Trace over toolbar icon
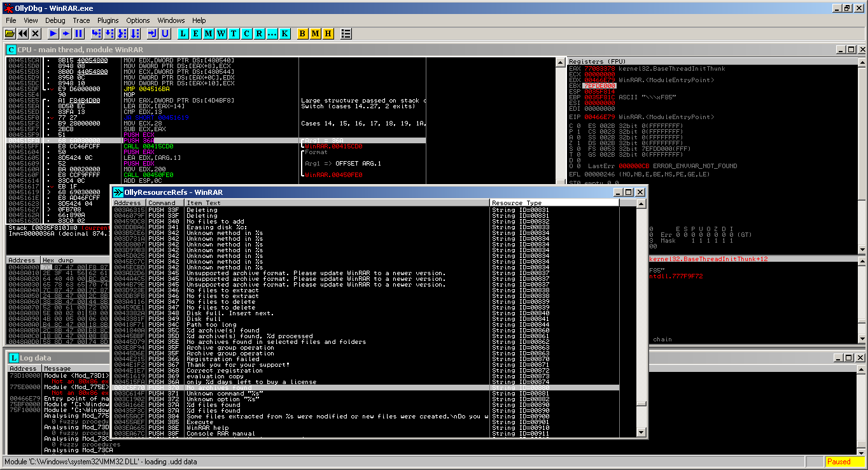This screenshot has height=470, width=868. [135, 33]
